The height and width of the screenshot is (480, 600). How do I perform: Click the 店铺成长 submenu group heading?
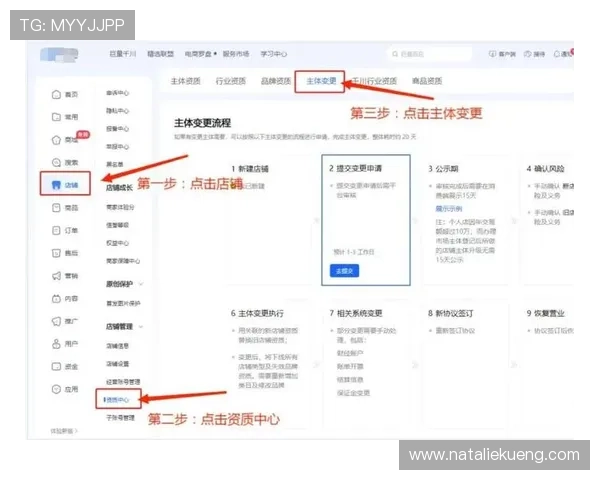[119, 188]
